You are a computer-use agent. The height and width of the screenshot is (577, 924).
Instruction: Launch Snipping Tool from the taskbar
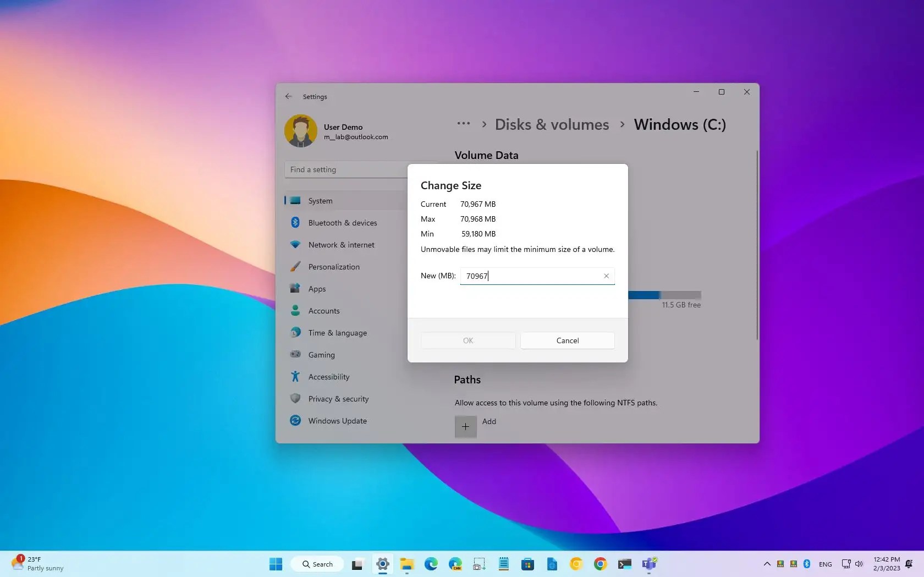[479, 564]
